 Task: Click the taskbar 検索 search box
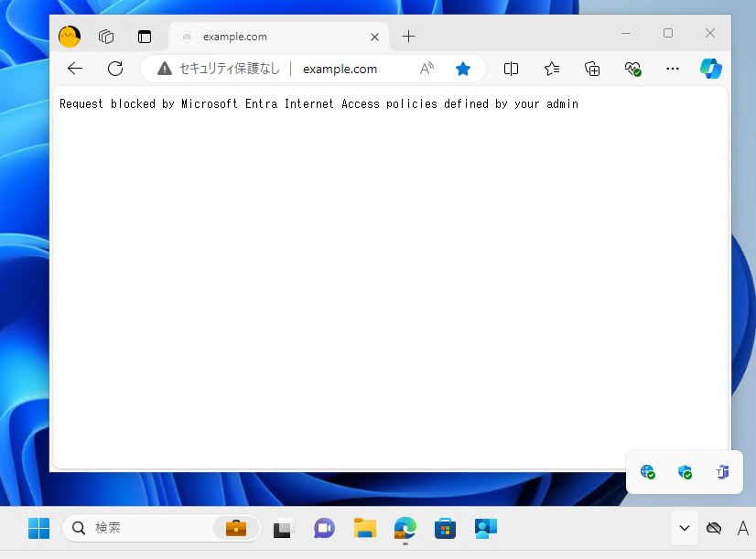tap(162, 528)
